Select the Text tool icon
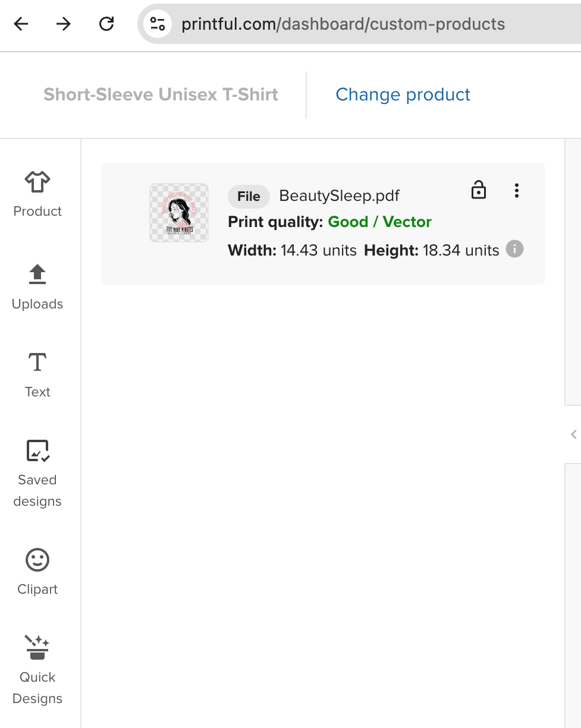The height and width of the screenshot is (728, 581). pos(37,362)
